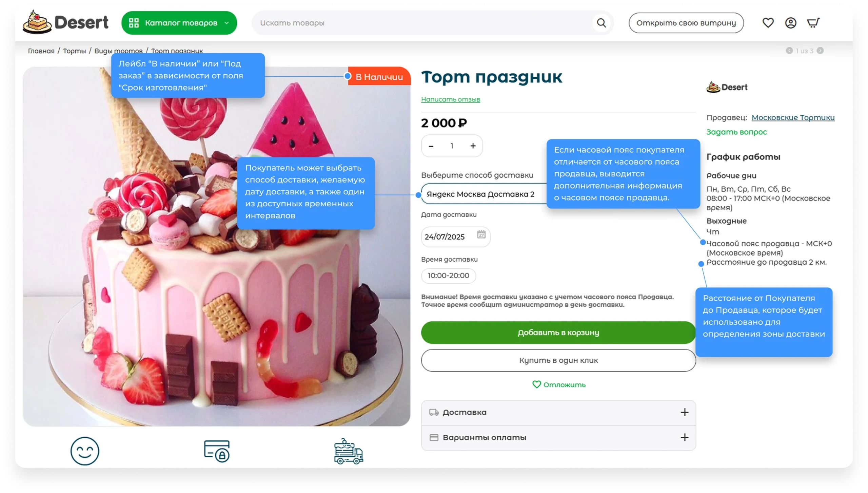This screenshot has height=493, width=868.
Task: Select the 10:00-20:00 delivery time slot
Action: 448,276
